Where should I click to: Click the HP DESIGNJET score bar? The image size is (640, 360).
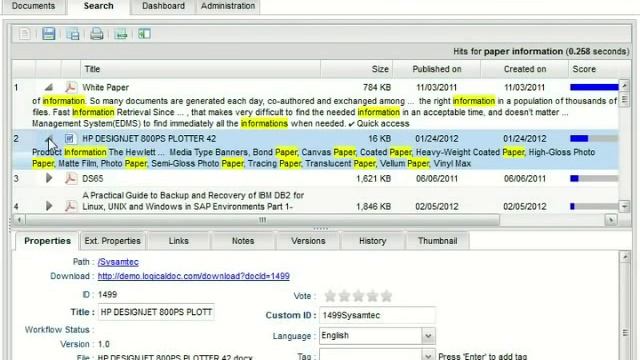594,139
